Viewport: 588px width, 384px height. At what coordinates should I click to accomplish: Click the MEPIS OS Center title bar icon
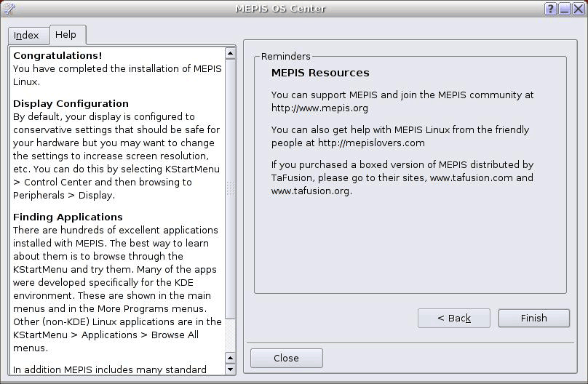point(9,8)
